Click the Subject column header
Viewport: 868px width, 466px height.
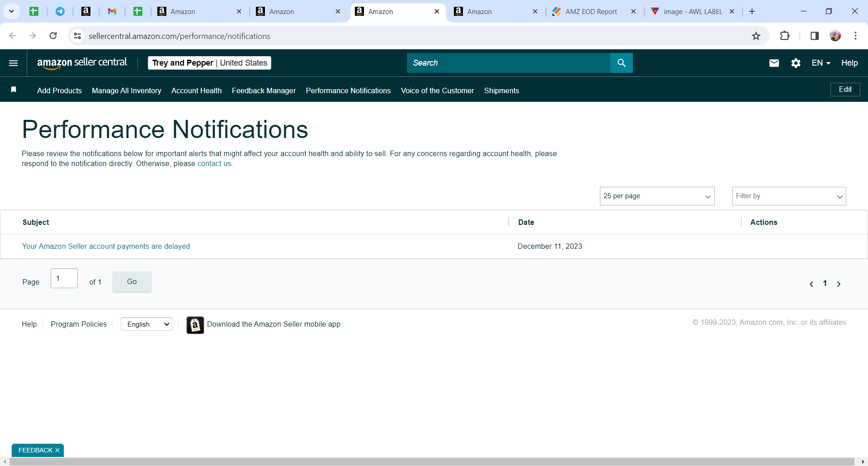[36, 222]
